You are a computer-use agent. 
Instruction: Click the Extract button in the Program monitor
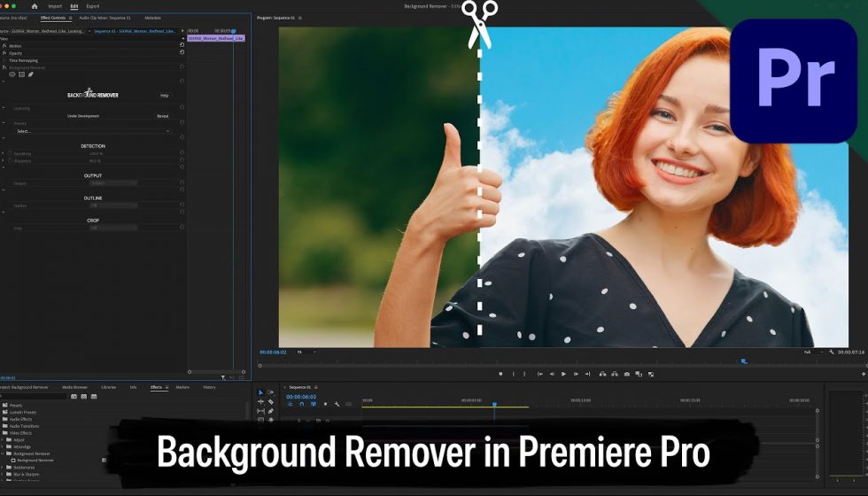615,374
